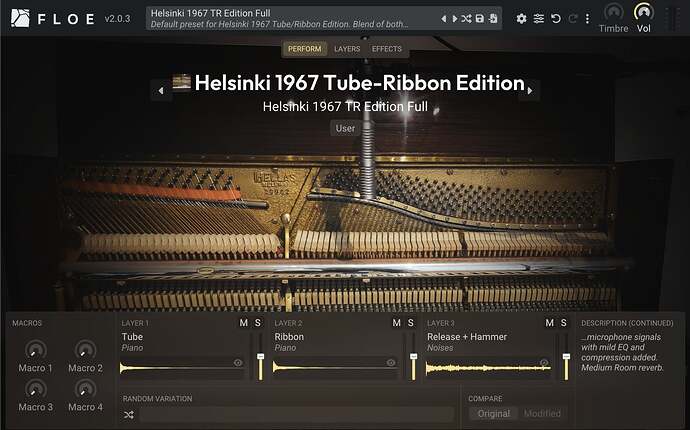Select the Tube instrument name in Layer 1
Screen dimensions: 690x430
tap(132, 337)
